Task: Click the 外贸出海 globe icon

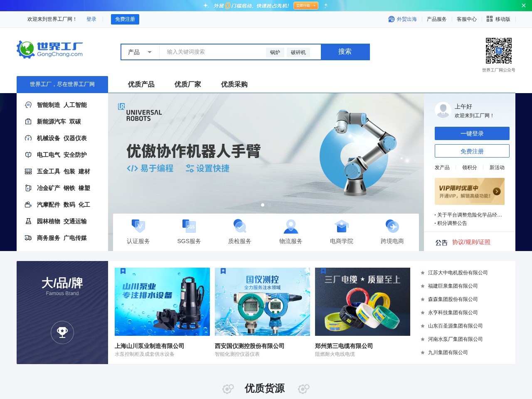Action: (x=392, y=19)
